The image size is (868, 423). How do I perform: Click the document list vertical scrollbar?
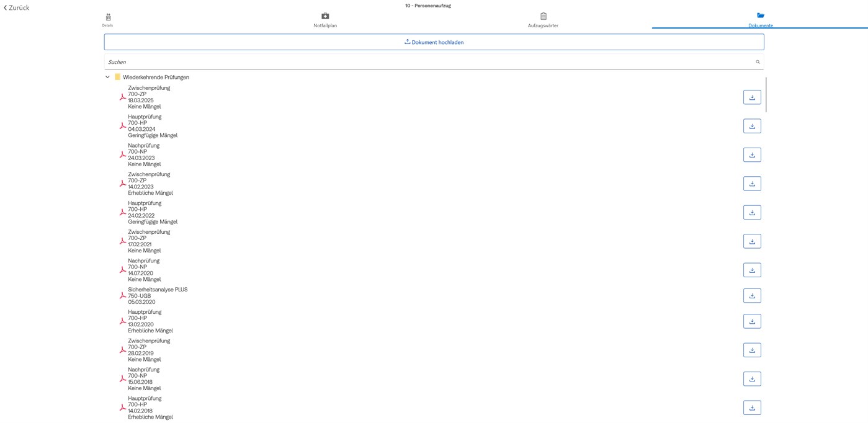tap(766, 94)
